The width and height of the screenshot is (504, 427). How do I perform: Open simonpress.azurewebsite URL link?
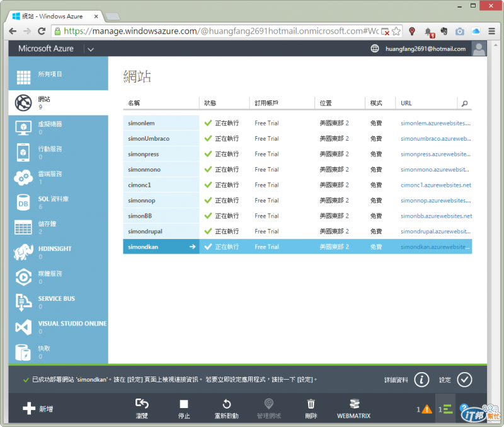[x=435, y=154]
